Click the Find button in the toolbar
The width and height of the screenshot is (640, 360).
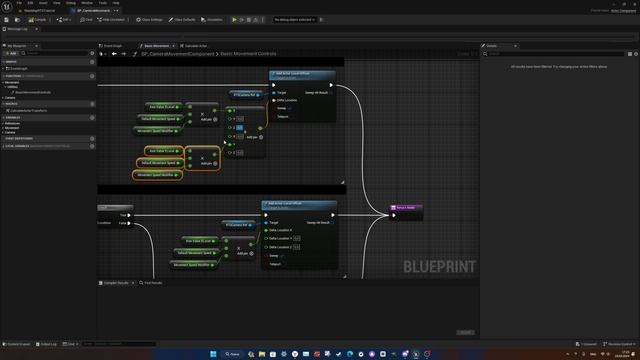(x=86, y=20)
